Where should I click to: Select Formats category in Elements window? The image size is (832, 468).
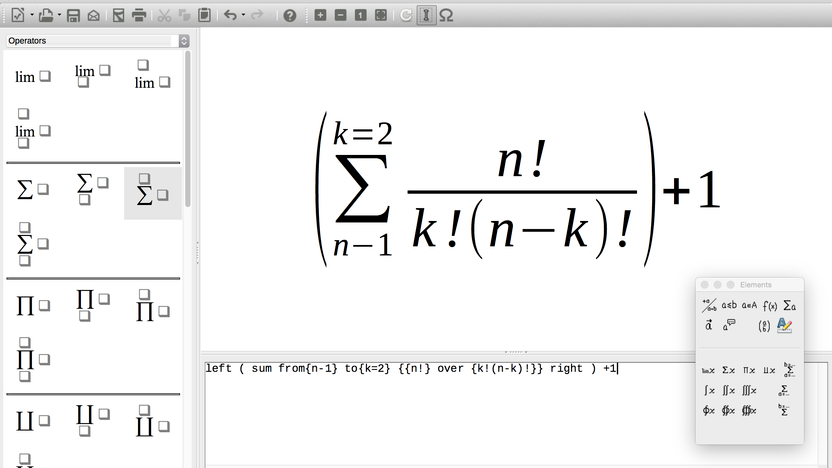point(784,325)
